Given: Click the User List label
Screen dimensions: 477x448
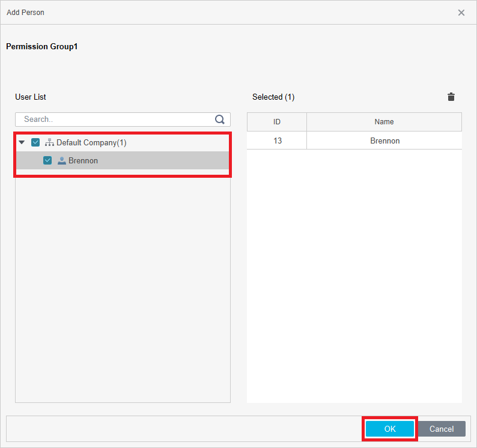Looking at the screenshot, I should tap(31, 97).
